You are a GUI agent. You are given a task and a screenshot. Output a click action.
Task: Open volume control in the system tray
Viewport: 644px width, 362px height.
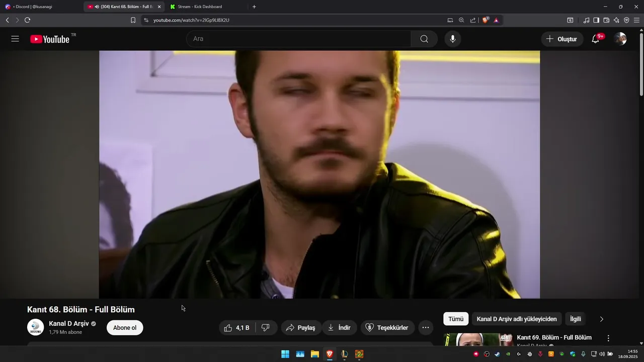point(602,354)
